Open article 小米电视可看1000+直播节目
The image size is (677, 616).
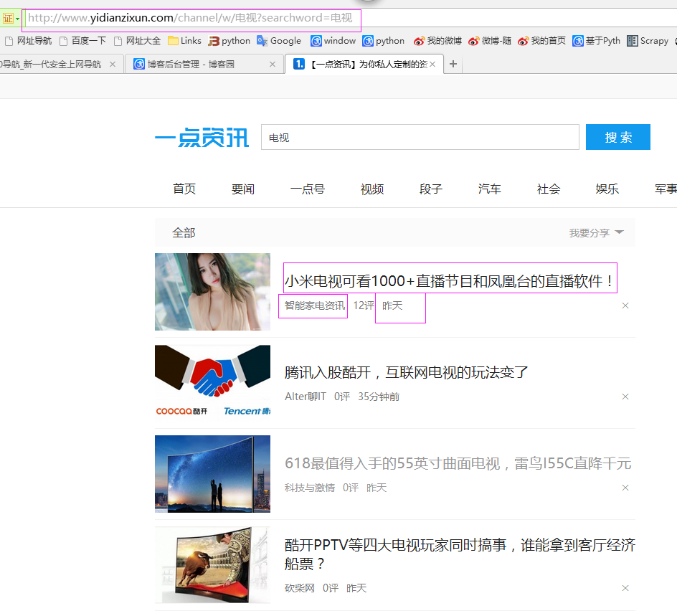[x=449, y=281]
